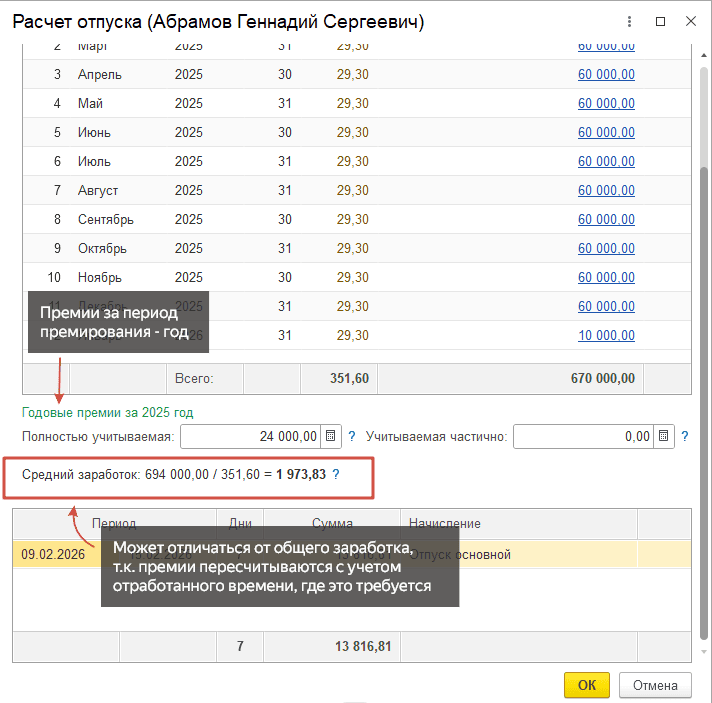712x703 pixels.
Task: Open calculator for Учитываемая частично field
Action: [663, 436]
